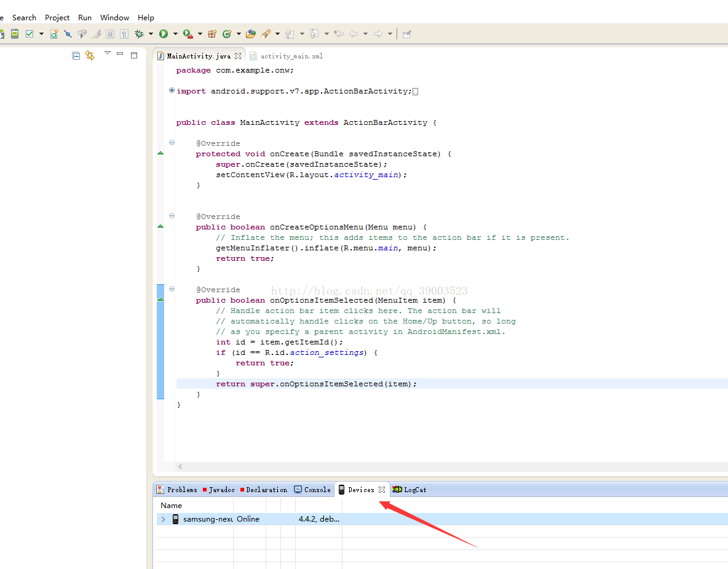Collapse the onCreate method fold
The height and width of the screenshot is (569, 728).
point(172,143)
